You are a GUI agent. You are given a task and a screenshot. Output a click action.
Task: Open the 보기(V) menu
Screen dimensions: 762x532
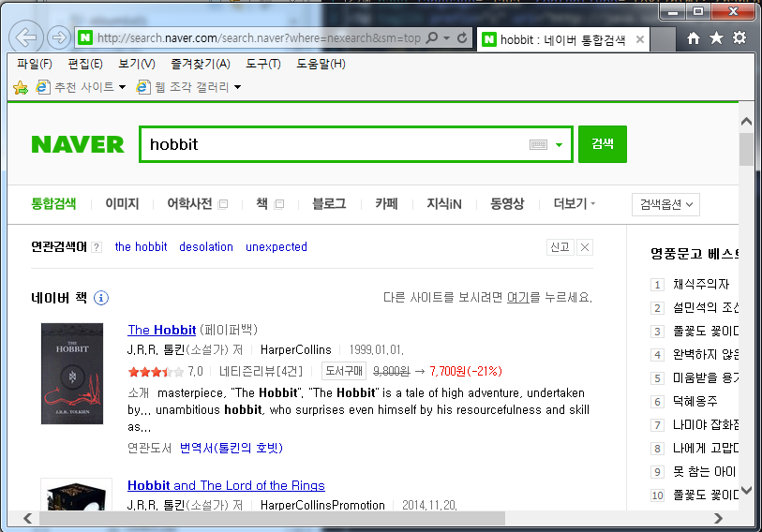point(137,64)
